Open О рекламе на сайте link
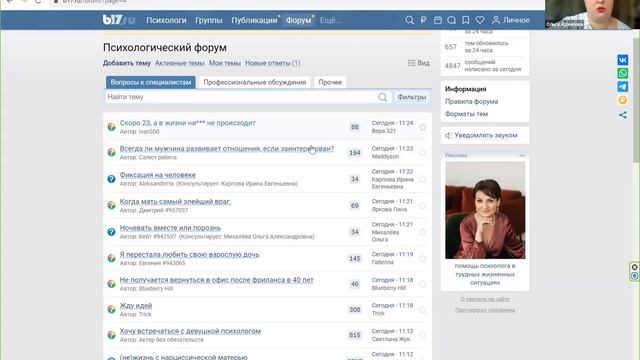Image resolution: width=640 pixels, height=360 pixels. click(x=485, y=299)
